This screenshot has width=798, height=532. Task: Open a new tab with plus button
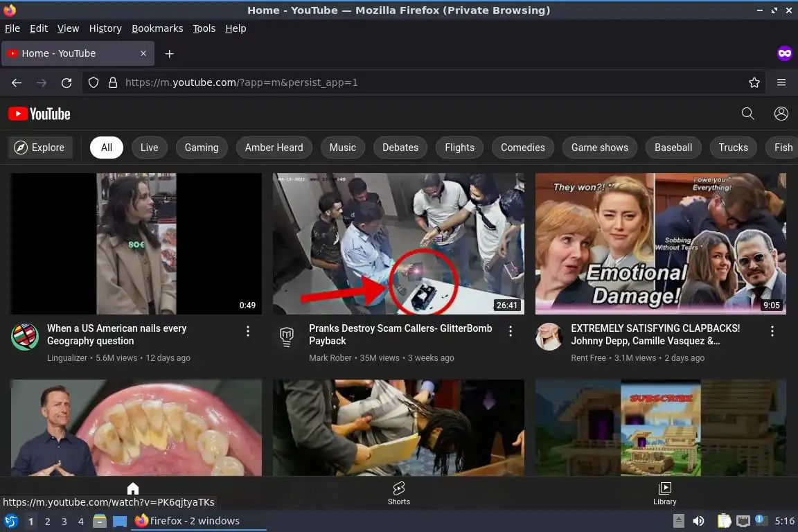[x=170, y=53]
